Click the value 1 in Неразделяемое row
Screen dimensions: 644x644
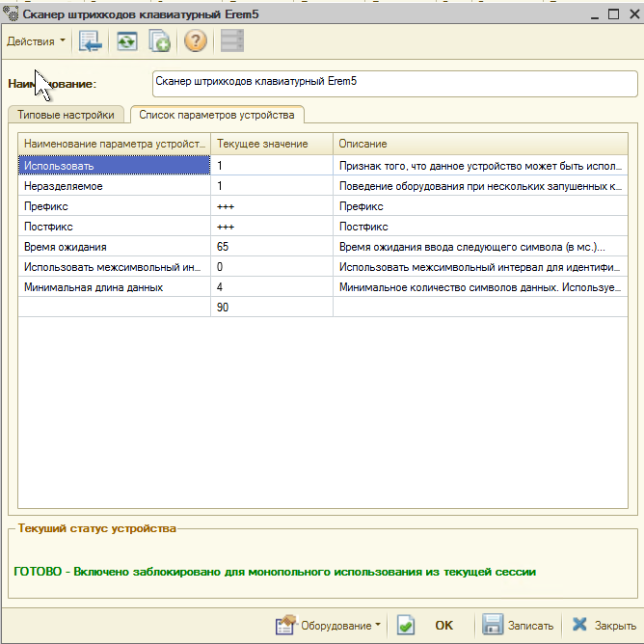(272, 186)
